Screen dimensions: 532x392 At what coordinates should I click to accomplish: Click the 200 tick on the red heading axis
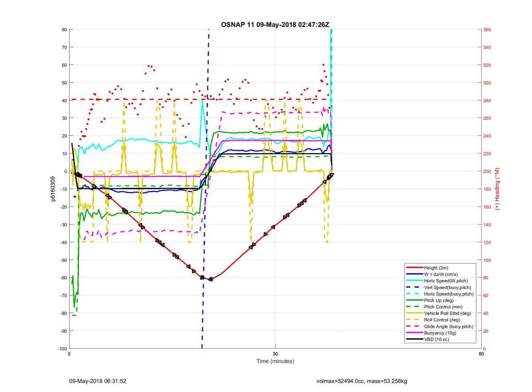pos(487,171)
